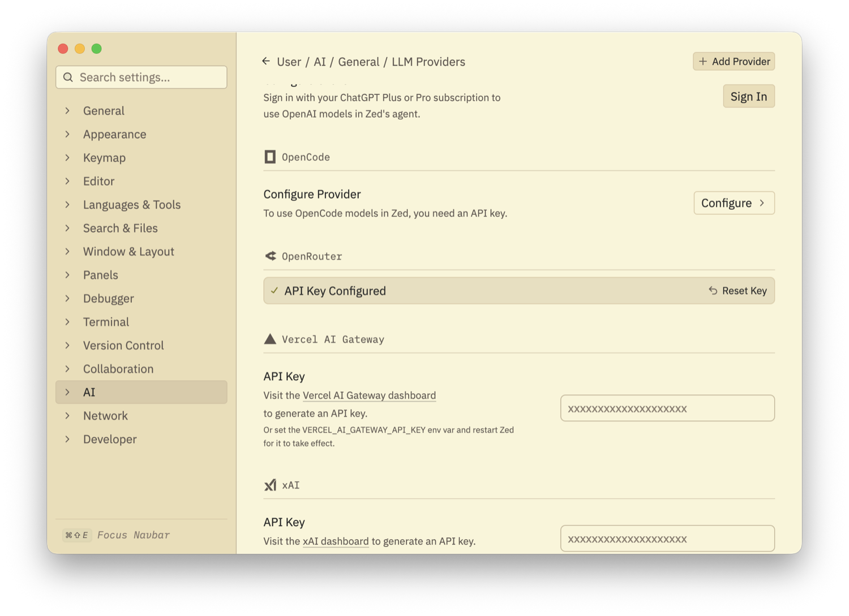Focus the xAI API key field
This screenshot has width=849, height=616.
(667, 539)
